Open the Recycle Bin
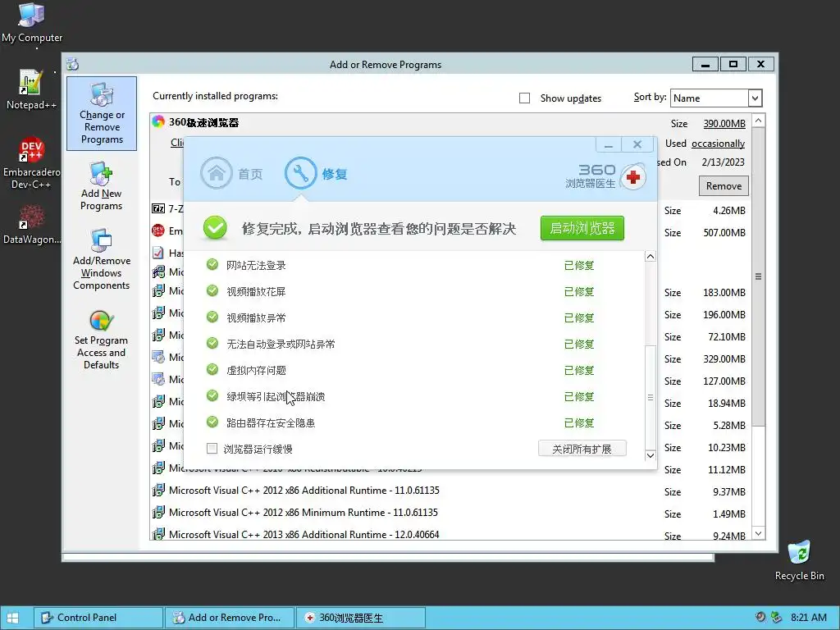 click(799, 560)
